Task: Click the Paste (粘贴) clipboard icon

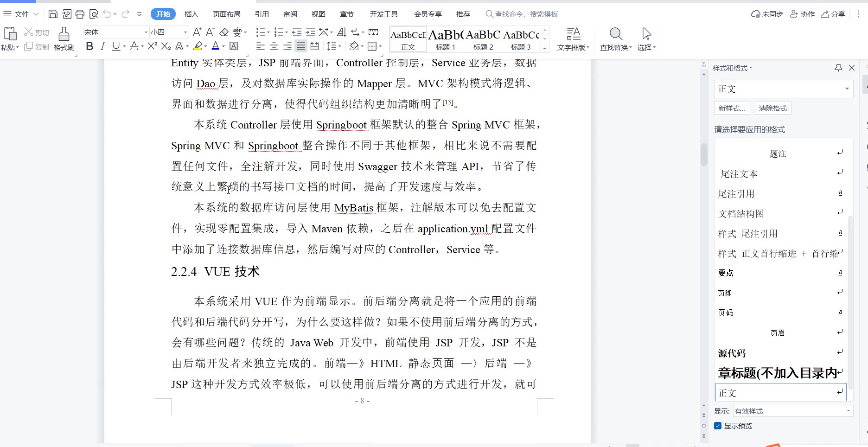Action: (x=10, y=34)
